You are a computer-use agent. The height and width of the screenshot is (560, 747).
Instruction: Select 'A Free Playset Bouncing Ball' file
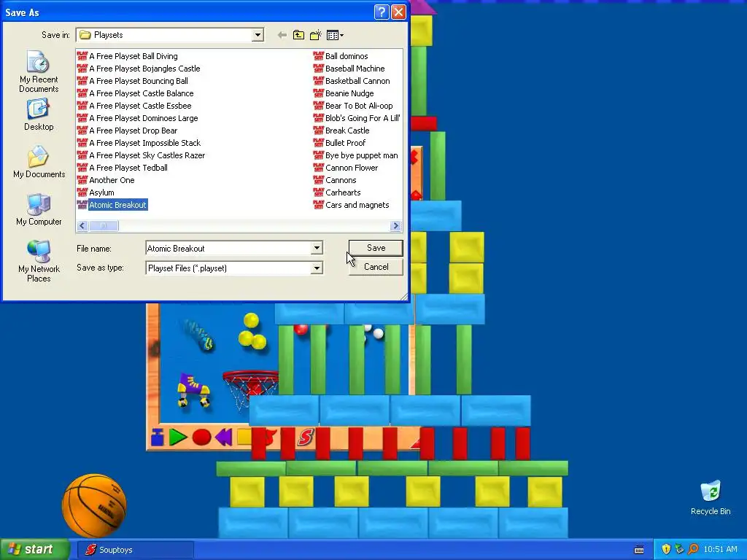click(133, 81)
